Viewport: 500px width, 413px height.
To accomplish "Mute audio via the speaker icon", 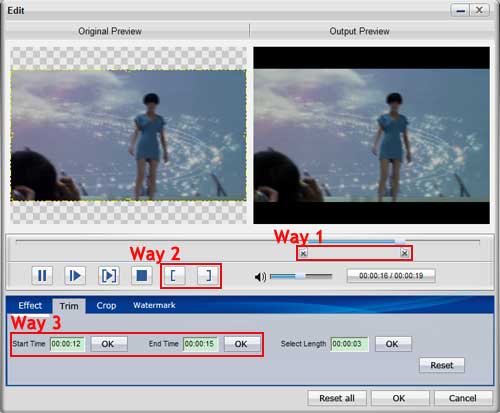I will [260, 276].
